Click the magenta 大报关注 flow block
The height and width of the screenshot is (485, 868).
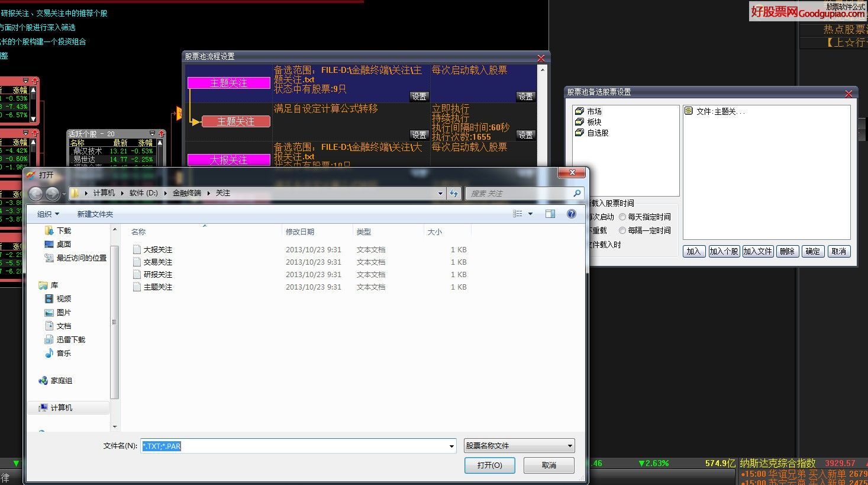coord(229,160)
